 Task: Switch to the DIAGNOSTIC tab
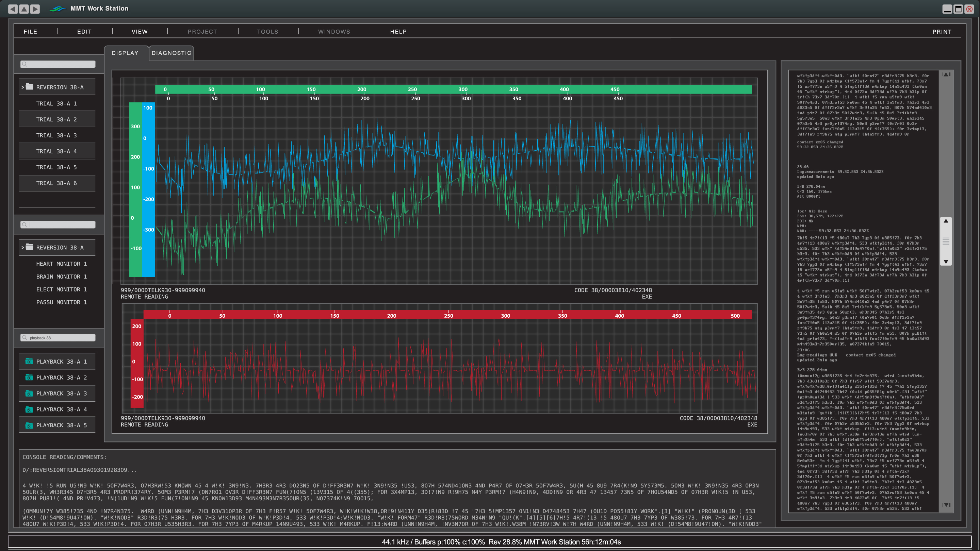[x=171, y=53]
